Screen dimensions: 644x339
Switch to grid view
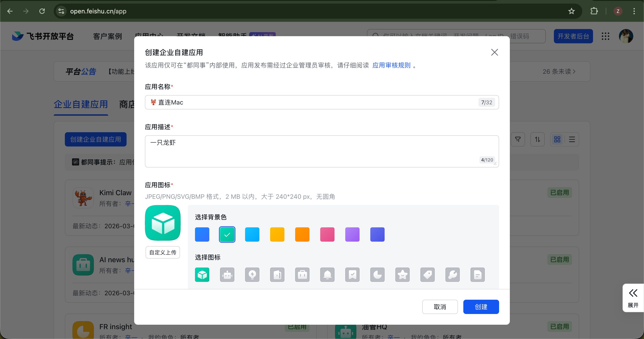pyautogui.click(x=557, y=139)
